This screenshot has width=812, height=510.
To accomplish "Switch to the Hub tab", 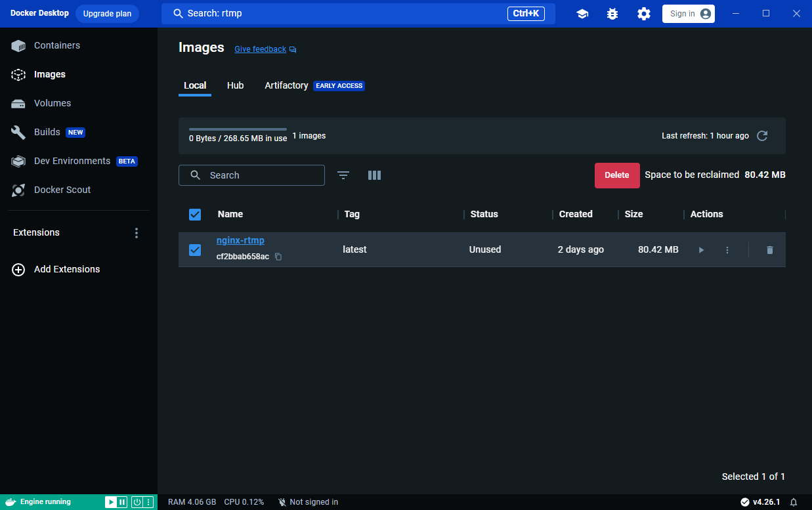I will [235, 86].
